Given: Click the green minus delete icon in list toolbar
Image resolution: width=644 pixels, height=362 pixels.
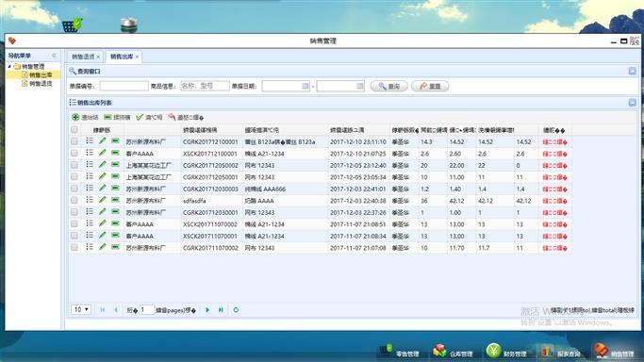Looking at the screenshot, I should tap(107, 118).
